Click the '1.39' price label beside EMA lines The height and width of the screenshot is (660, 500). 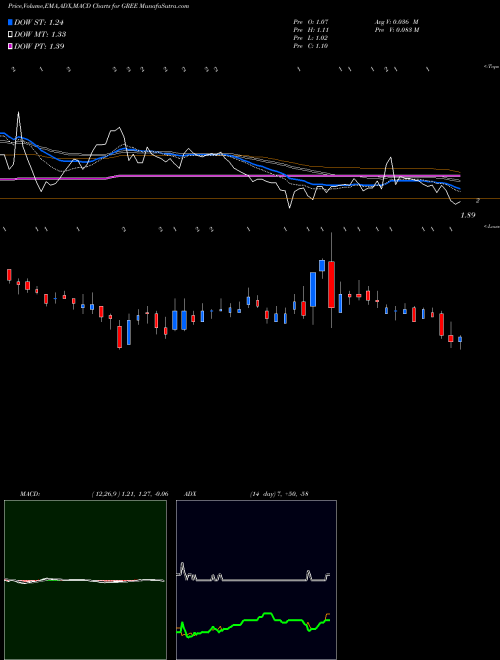point(468,215)
